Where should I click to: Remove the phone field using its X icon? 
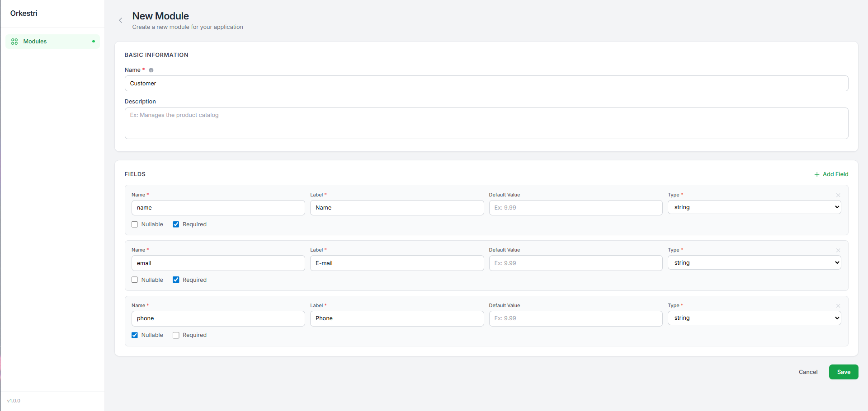point(838,306)
